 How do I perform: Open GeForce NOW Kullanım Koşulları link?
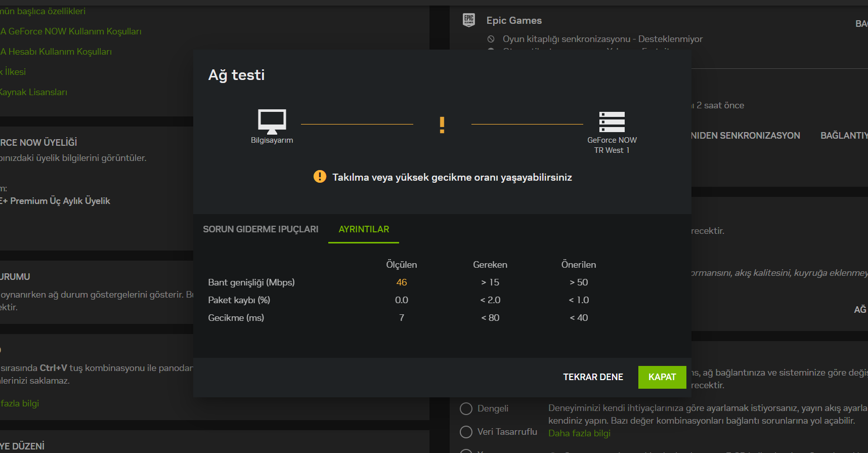tap(71, 31)
